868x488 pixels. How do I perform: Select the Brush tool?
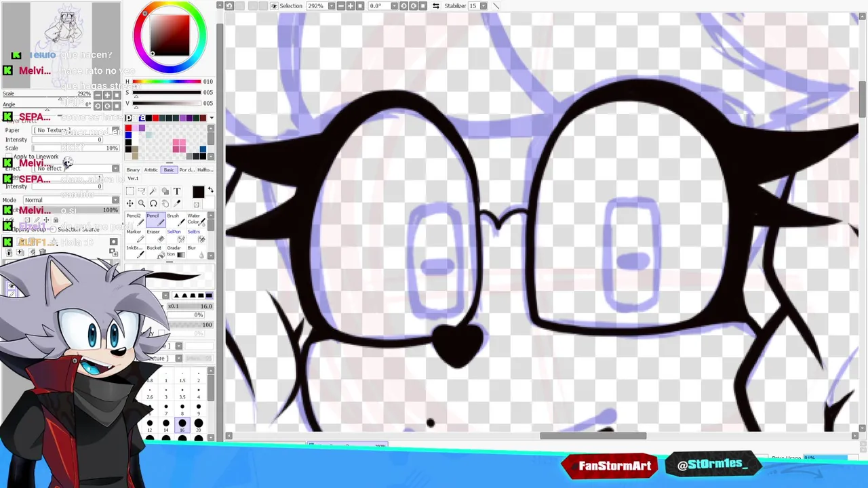click(176, 220)
